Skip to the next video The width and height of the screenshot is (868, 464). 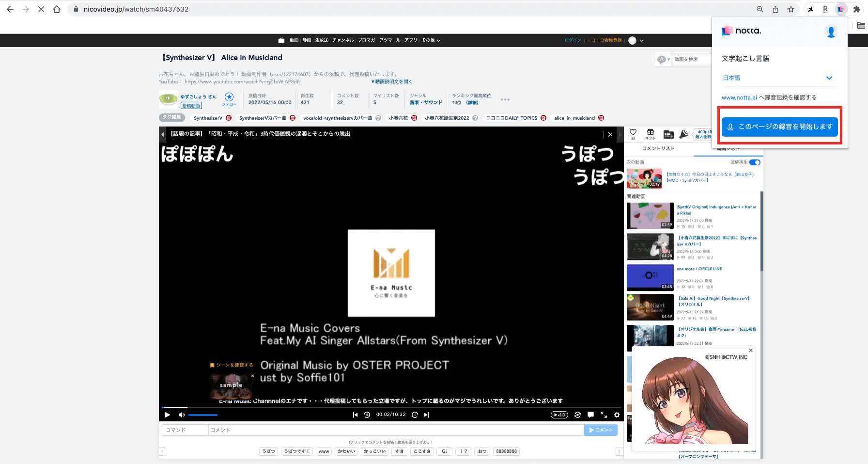pos(426,415)
